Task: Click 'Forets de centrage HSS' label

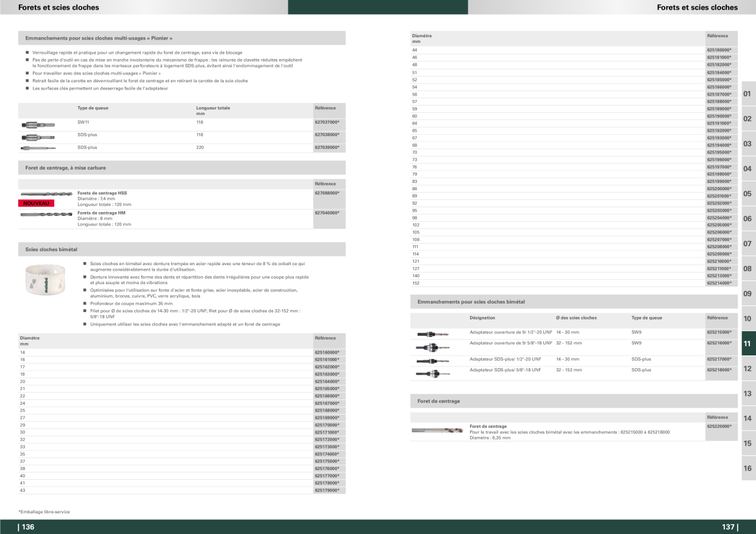Action: tap(102, 193)
